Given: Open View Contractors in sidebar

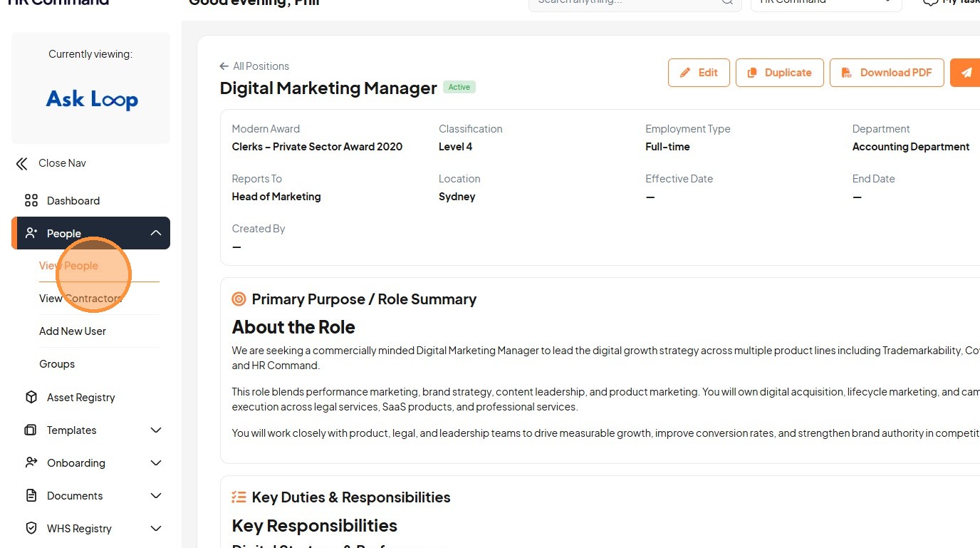Looking at the screenshot, I should click(x=80, y=298).
